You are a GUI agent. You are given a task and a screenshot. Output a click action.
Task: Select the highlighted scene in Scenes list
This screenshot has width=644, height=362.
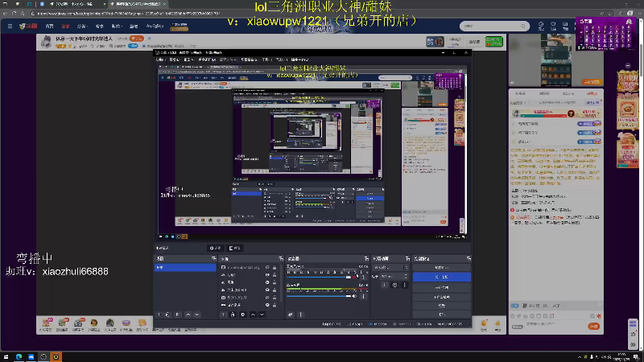(185, 268)
